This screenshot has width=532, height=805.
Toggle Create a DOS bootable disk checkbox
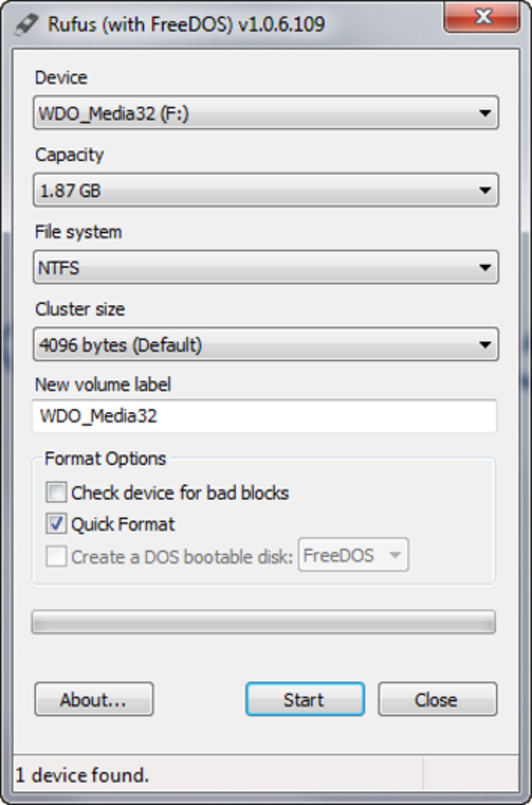pyautogui.click(x=56, y=557)
